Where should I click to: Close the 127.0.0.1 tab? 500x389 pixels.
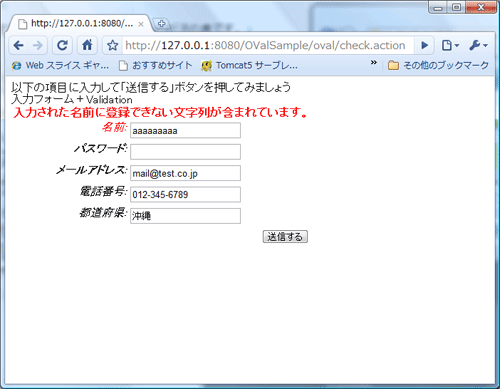click(141, 24)
